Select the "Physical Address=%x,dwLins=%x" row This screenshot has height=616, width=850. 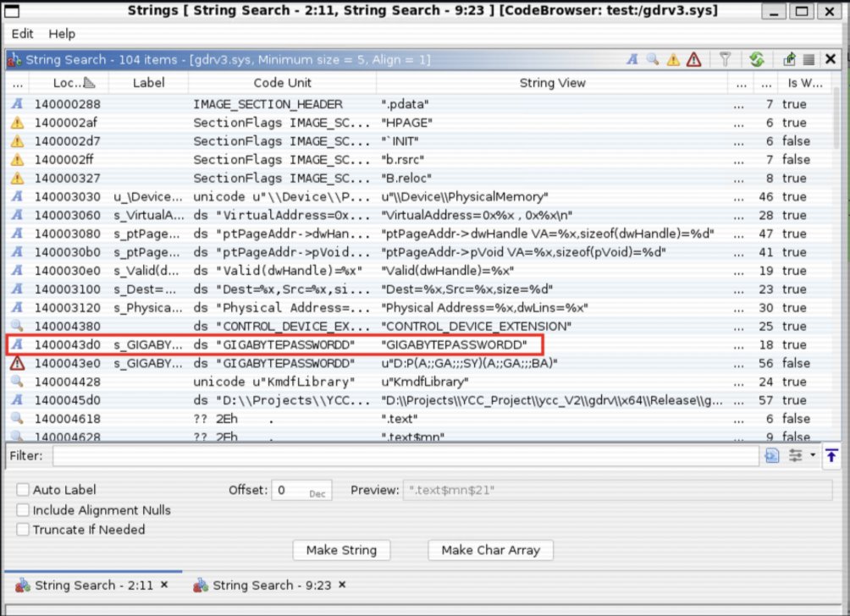[419, 308]
